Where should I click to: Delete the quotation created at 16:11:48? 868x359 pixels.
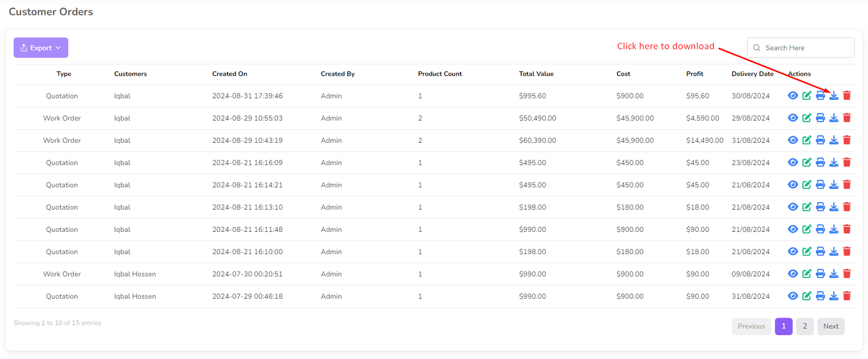[x=847, y=229]
